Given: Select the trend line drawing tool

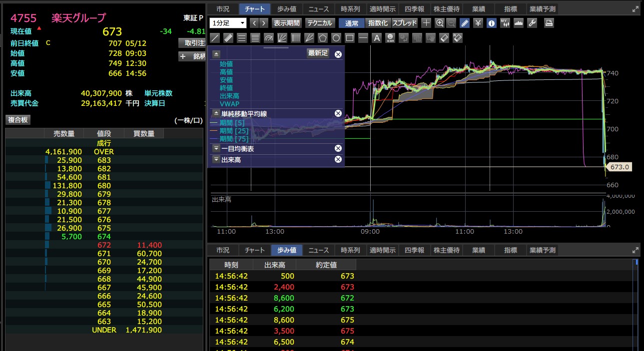Looking at the screenshot, I should [215, 38].
